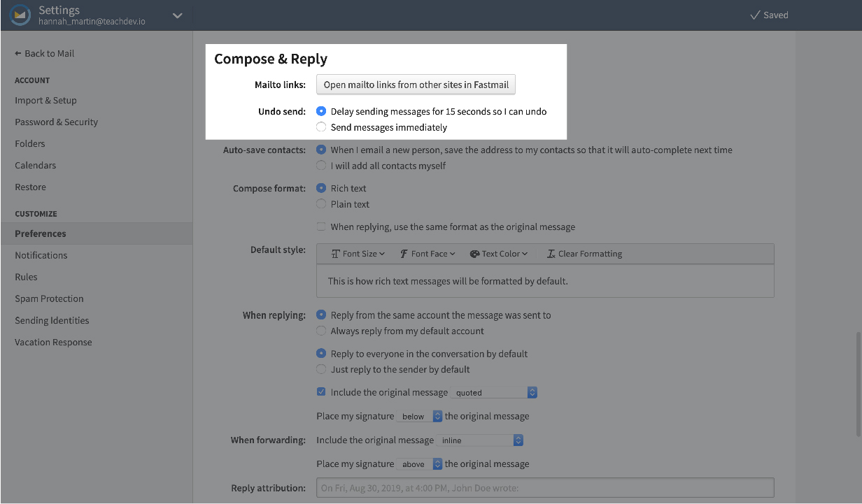Viewport: 862px width, 504px height.
Task: Choose Just reply to the sender by default
Action: tap(321, 369)
